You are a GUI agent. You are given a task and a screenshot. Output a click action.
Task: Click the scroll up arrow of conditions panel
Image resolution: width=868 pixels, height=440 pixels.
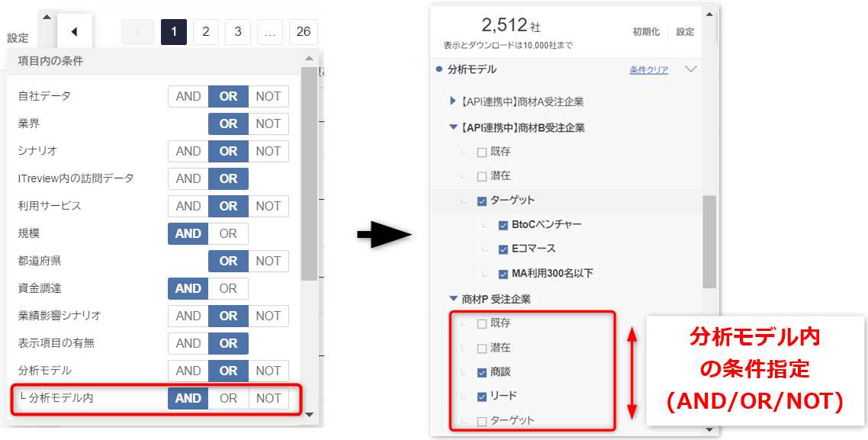tap(309, 58)
